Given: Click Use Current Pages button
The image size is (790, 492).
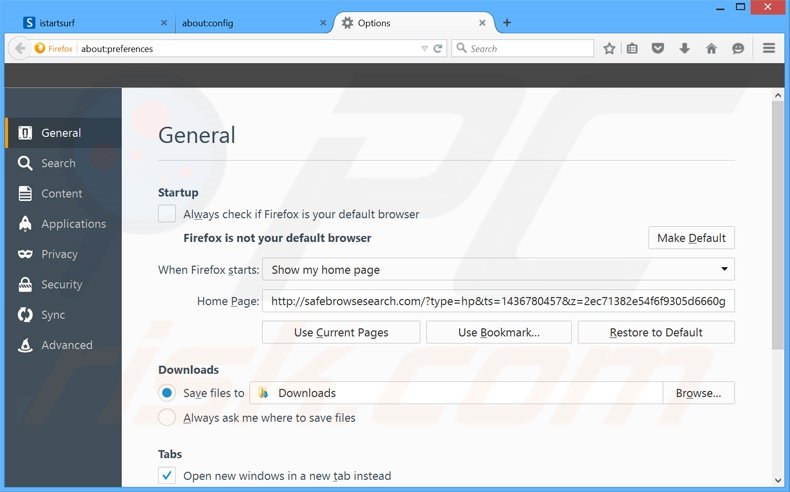Looking at the screenshot, I should coord(341,332).
